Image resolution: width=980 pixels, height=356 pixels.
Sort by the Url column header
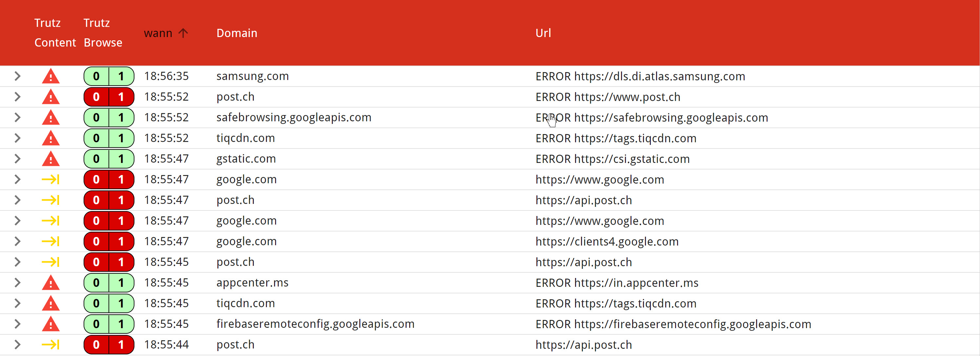[x=543, y=33]
